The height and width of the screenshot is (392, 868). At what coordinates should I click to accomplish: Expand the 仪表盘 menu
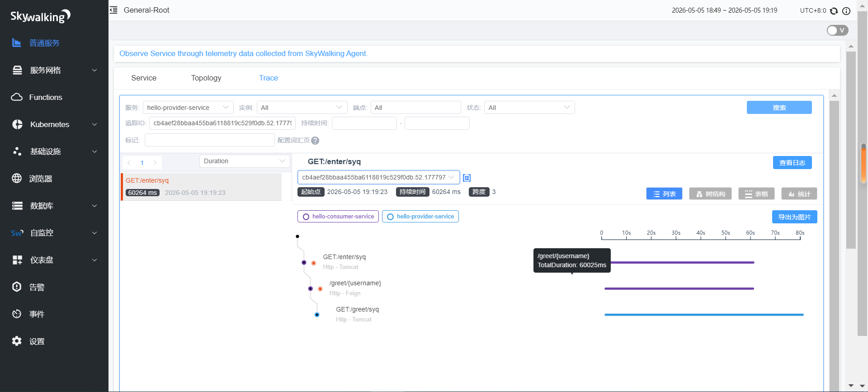(x=94, y=260)
